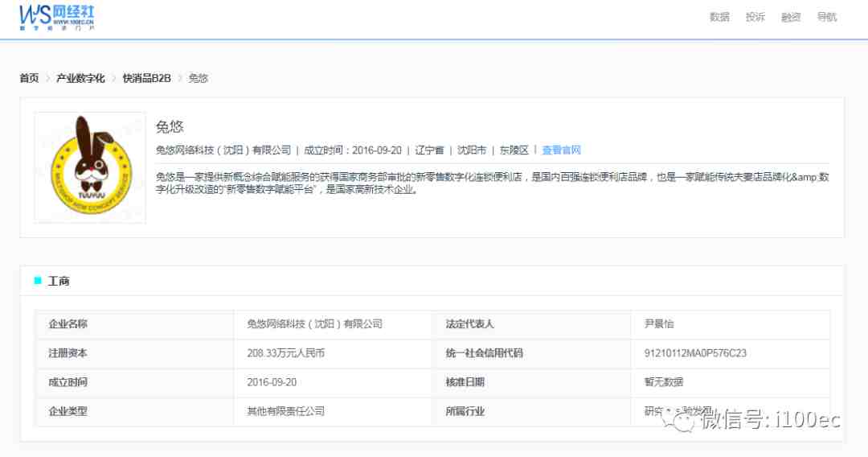Select the 企业类型 label cell
The width and height of the screenshot is (868, 457).
[x=134, y=412]
